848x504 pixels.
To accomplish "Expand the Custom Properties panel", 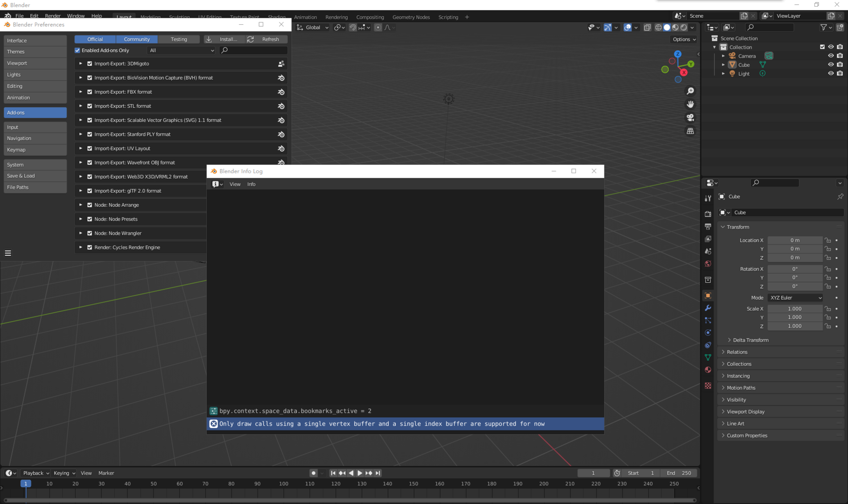I will click(780, 435).
